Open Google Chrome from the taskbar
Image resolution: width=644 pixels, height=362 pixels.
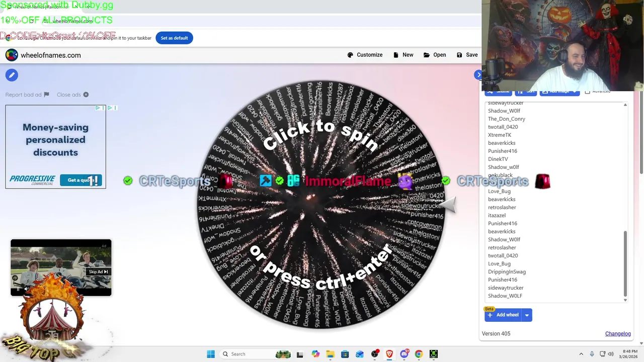[419, 354]
